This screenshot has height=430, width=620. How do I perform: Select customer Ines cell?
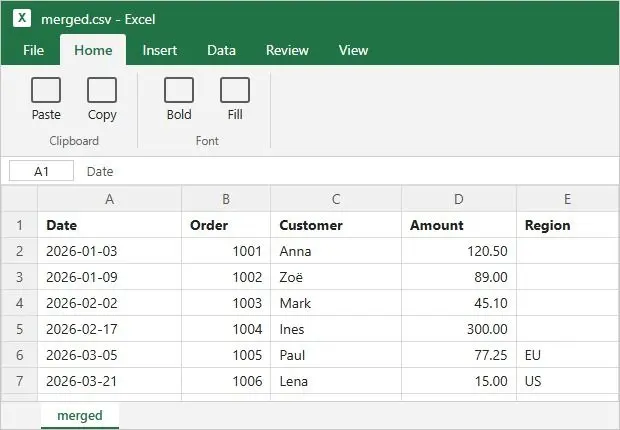click(336, 329)
